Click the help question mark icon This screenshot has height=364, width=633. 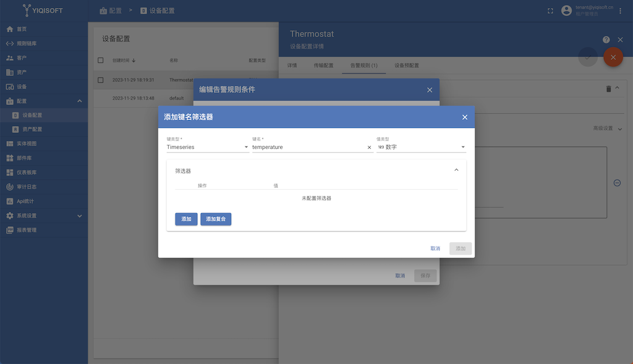pos(606,40)
